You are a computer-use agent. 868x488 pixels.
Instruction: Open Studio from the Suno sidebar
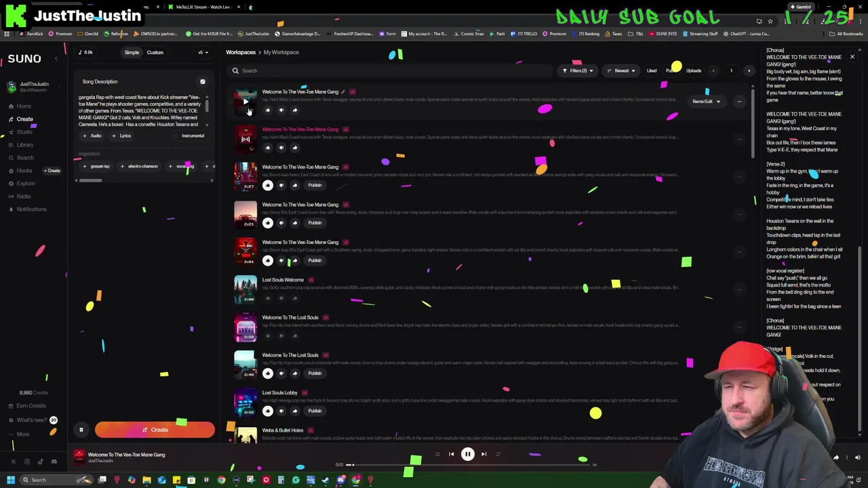point(24,132)
